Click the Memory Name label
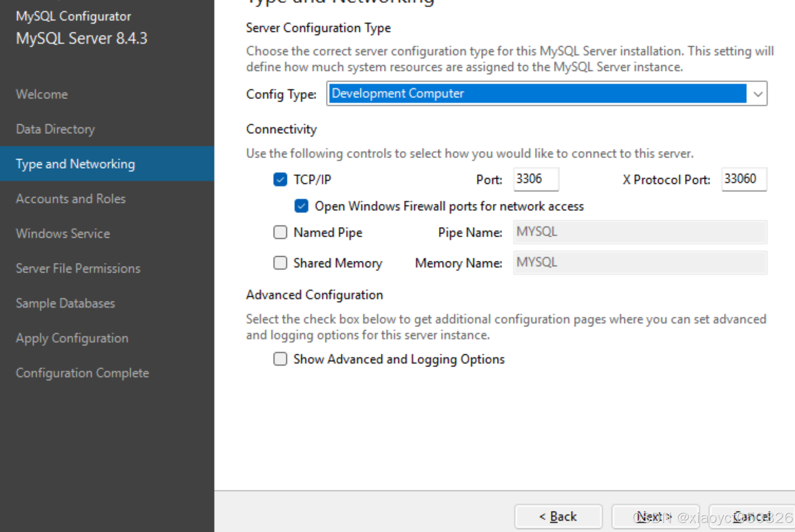The width and height of the screenshot is (795, 532). (x=459, y=263)
